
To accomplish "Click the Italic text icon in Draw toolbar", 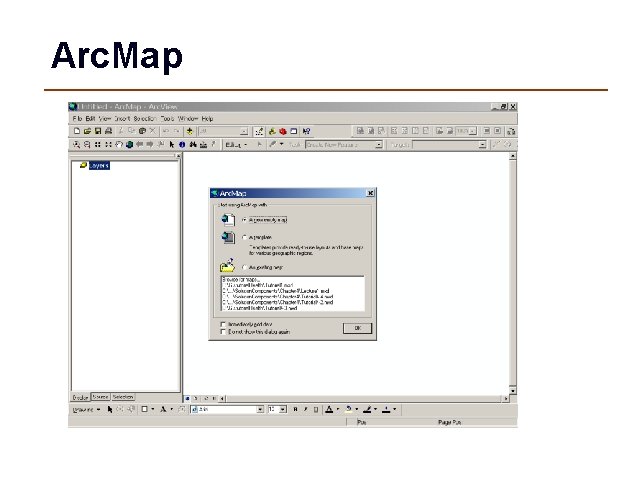I will 305,409.
